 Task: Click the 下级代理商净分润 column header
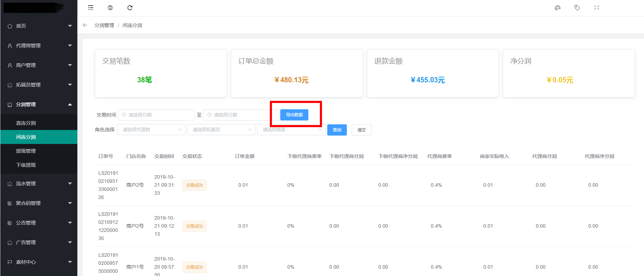[x=398, y=156]
